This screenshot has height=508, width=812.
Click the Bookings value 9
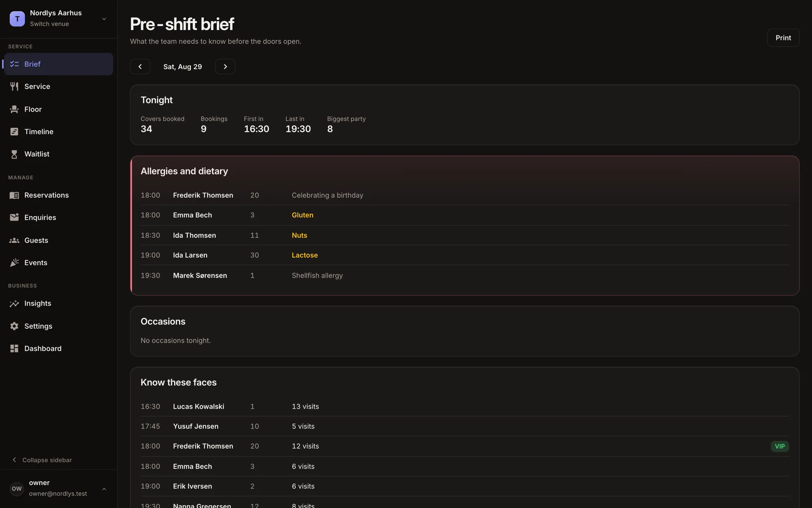tap(203, 129)
